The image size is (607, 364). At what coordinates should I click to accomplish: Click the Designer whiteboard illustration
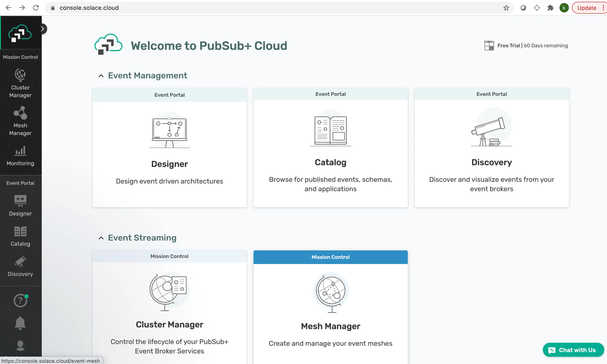point(169,130)
